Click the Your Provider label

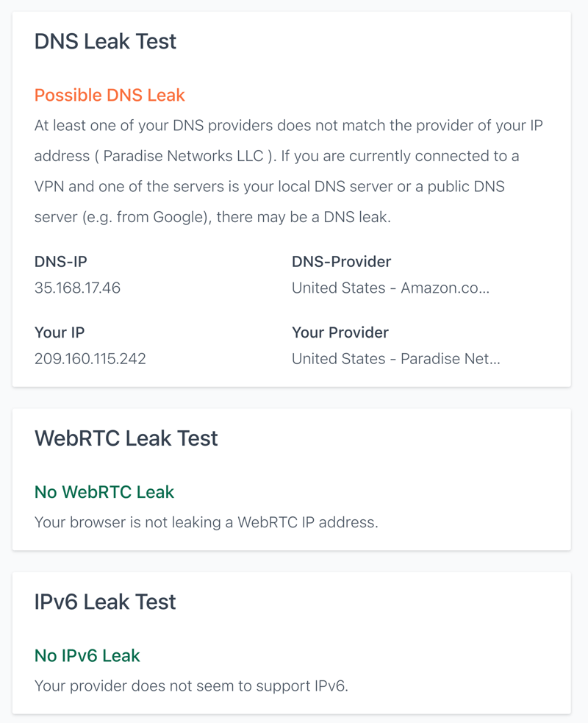tap(340, 332)
